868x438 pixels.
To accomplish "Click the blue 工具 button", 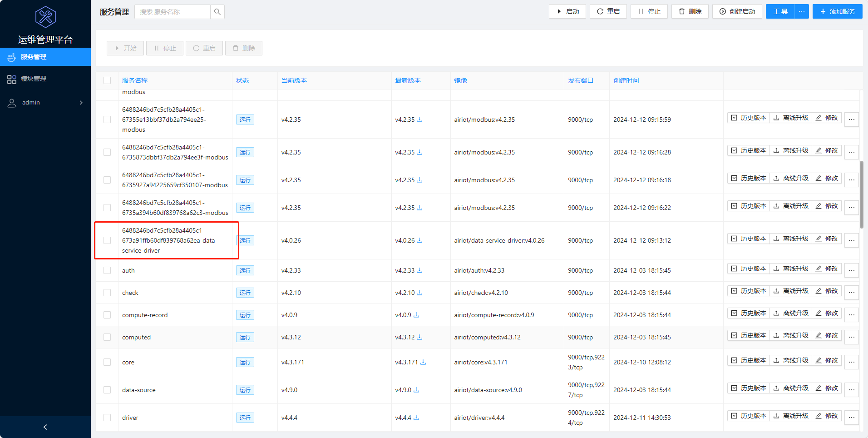I will [x=780, y=11].
